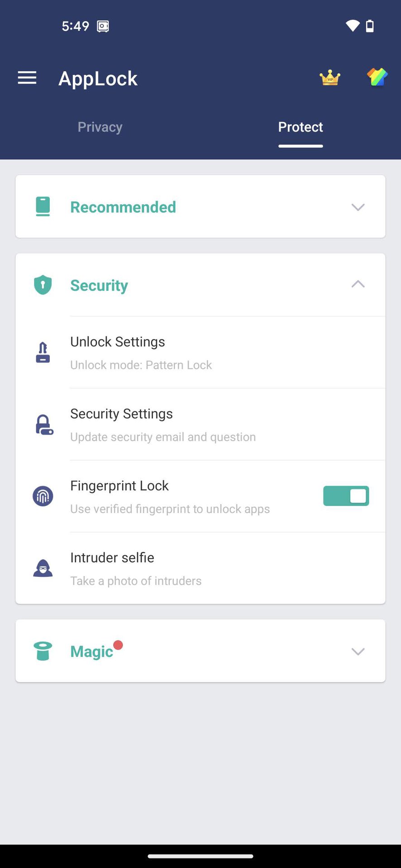Tap the Security shield icon

click(x=43, y=285)
